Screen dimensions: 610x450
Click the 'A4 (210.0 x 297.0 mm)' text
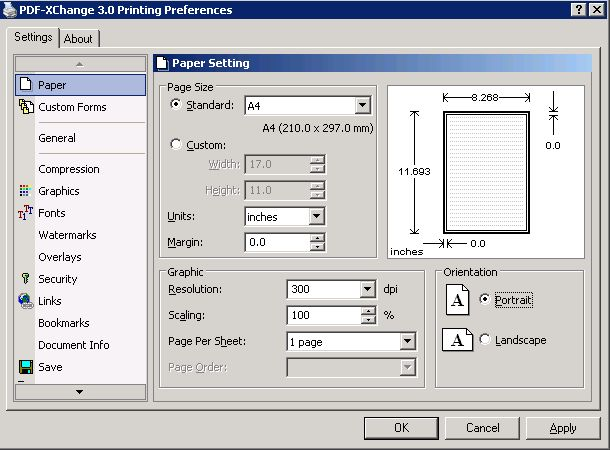click(318, 128)
